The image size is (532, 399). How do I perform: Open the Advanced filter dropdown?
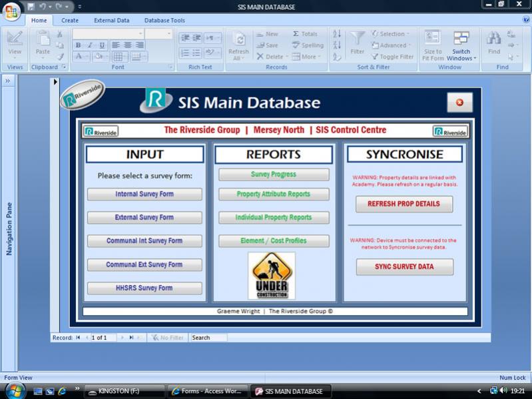(x=391, y=45)
